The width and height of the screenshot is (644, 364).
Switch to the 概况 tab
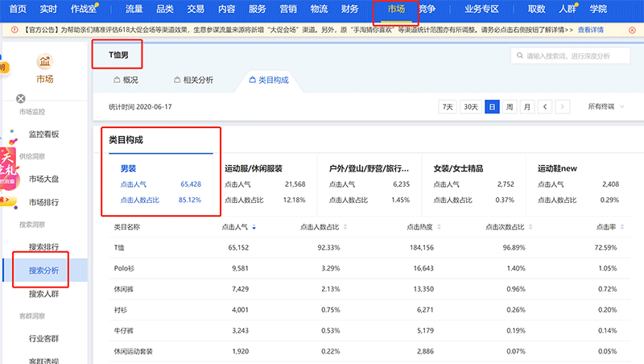click(126, 81)
